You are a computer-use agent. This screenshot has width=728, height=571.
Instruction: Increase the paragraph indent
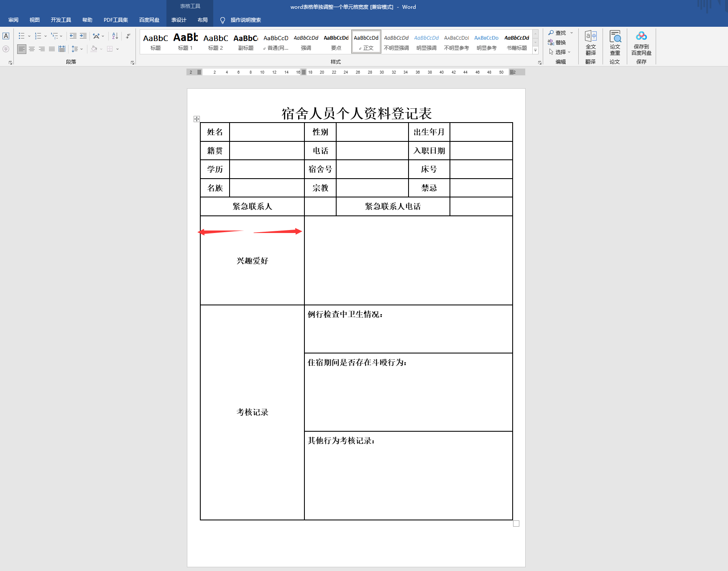click(x=83, y=36)
